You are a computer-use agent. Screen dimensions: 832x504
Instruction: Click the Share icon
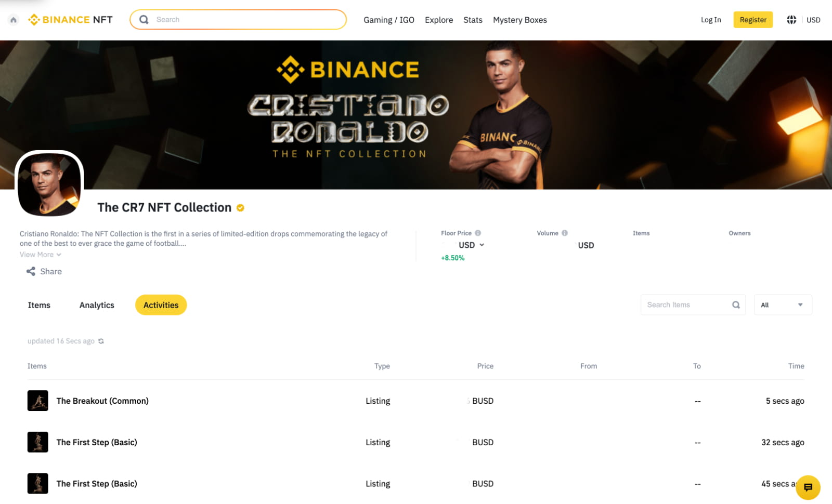pos(31,271)
